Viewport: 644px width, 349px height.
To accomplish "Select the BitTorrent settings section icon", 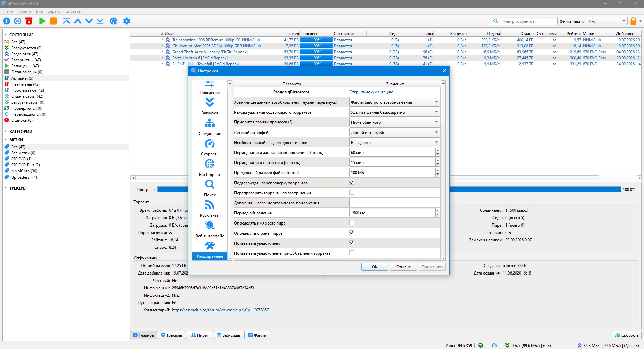I will point(210,164).
